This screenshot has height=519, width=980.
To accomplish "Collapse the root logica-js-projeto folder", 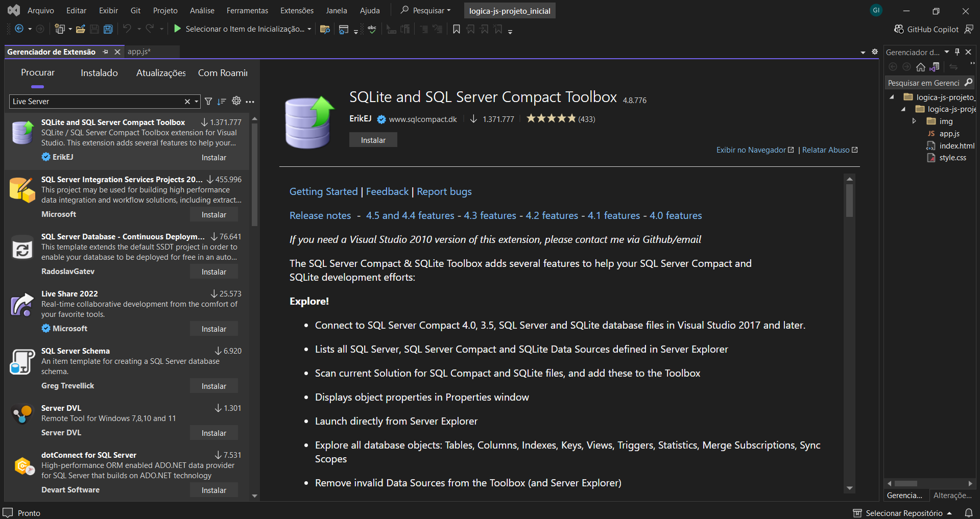I will (x=892, y=97).
